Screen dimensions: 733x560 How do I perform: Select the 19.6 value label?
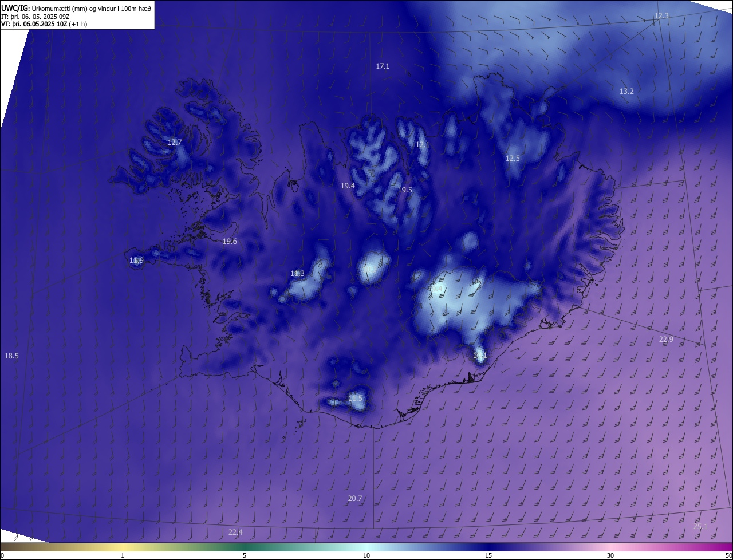pos(230,242)
